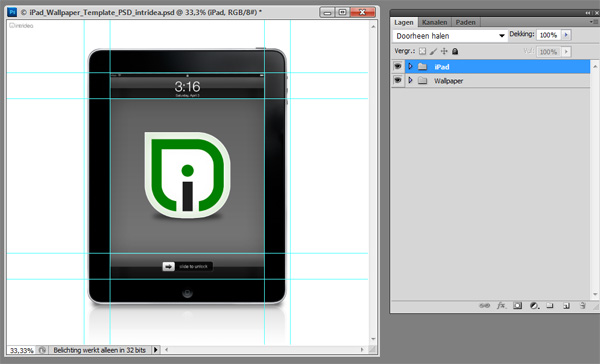Screen dimensions: 600x364
Task: Click the Dekking opacity value field
Action: tap(548, 35)
